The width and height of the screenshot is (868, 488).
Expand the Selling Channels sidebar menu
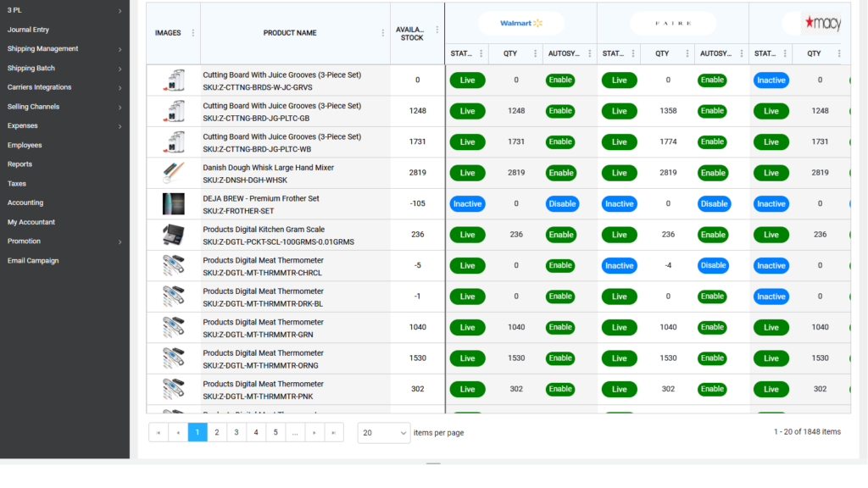(64, 107)
